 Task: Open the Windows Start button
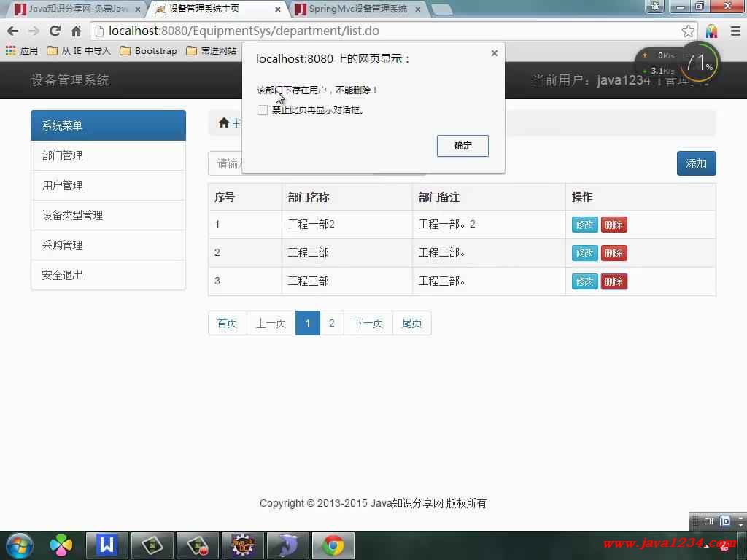(x=20, y=545)
